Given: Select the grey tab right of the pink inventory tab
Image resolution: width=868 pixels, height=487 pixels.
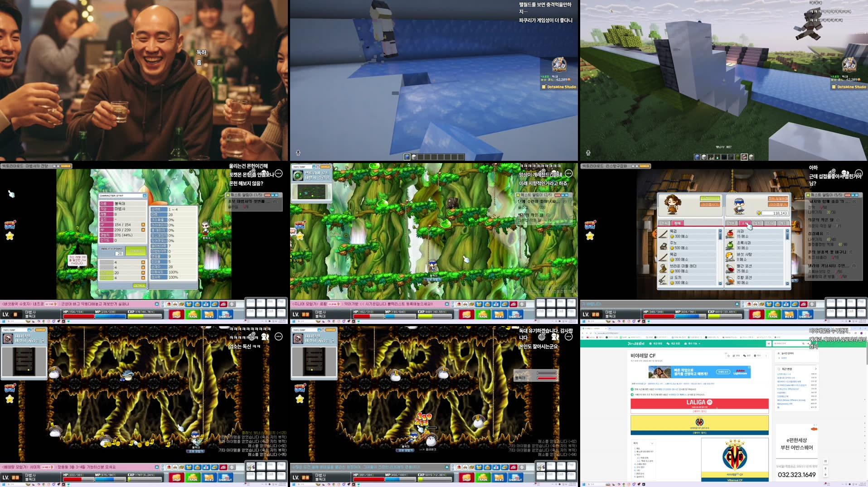Looking at the screenshot, I should pos(757,223).
